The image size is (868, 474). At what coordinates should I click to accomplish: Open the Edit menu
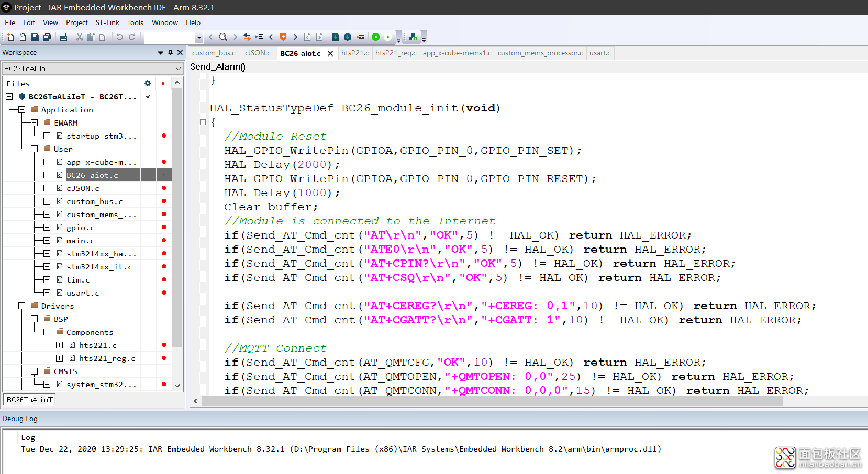click(x=29, y=22)
